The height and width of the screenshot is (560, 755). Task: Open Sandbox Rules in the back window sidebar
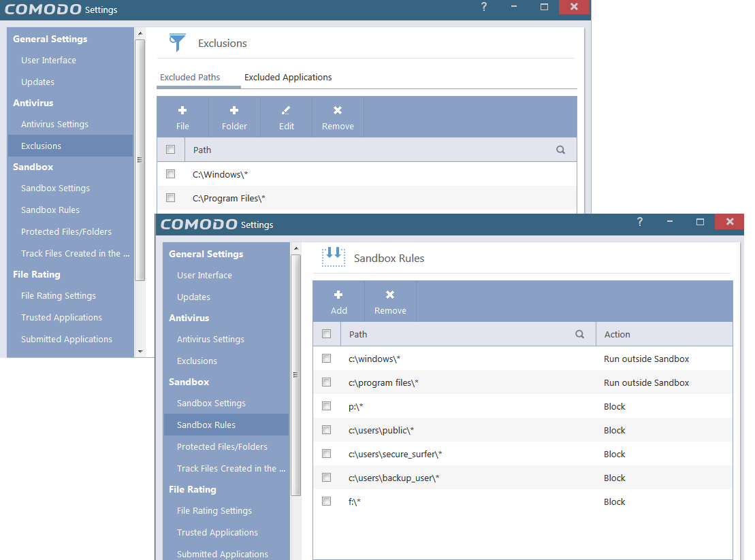[x=50, y=210]
